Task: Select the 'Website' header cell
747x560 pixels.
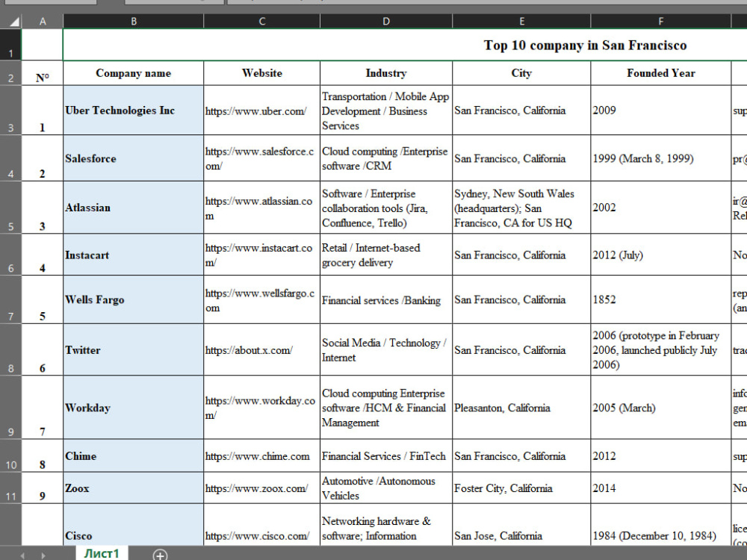Action: coord(262,73)
